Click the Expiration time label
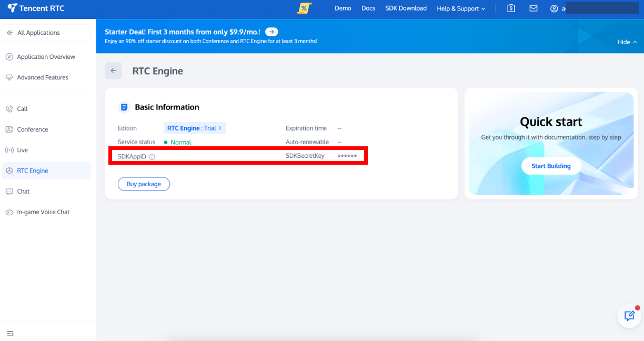This screenshot has height=341, width=644. pyautogui.click(x=306, y=128)
